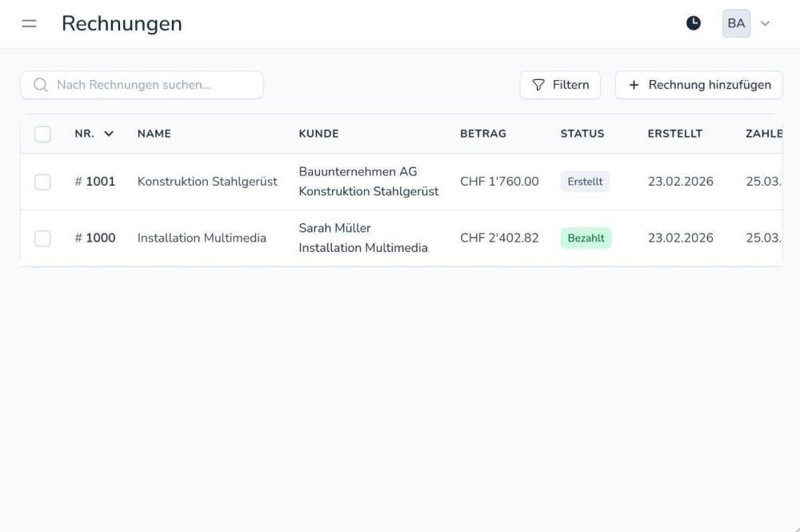800x532 pixels.
Task: Check the checkbox for invoice #1001
Action: [43, 182]
